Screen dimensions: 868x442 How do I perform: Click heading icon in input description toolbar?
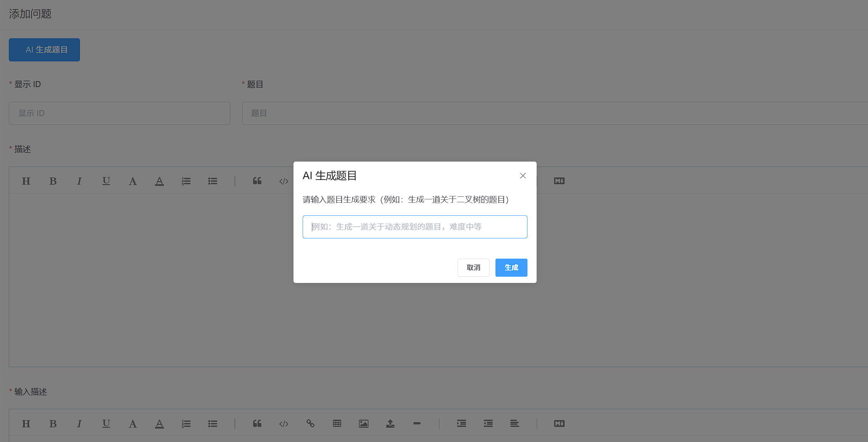click(x=26, y=423)
